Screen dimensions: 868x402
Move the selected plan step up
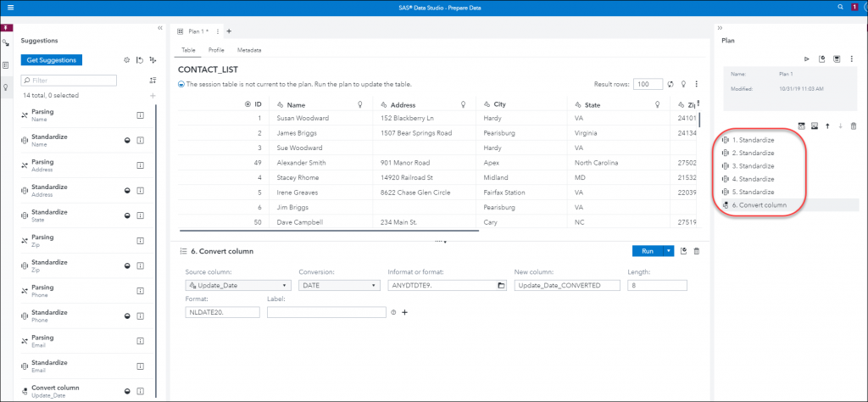pyautogui.click(x=827, y=126)
